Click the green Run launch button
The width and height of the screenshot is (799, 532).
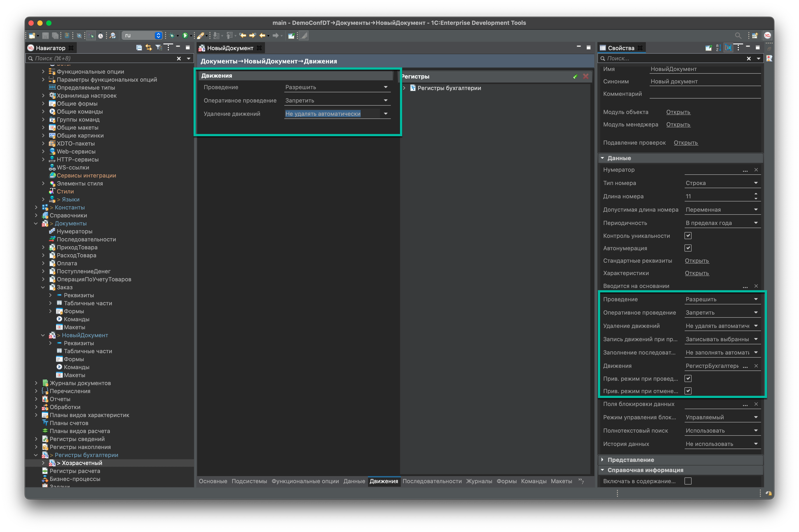[185, 35]
